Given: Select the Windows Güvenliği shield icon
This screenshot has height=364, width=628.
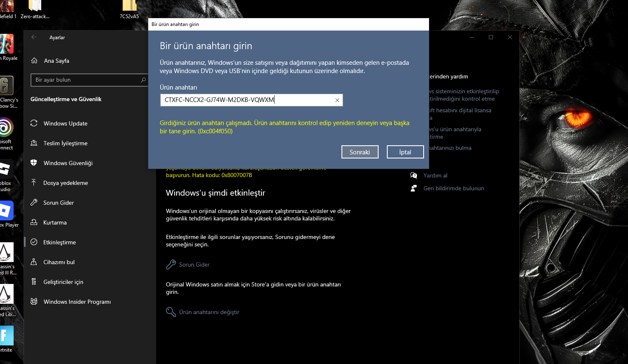Looking at the screenshot, I should click(34, 163).
